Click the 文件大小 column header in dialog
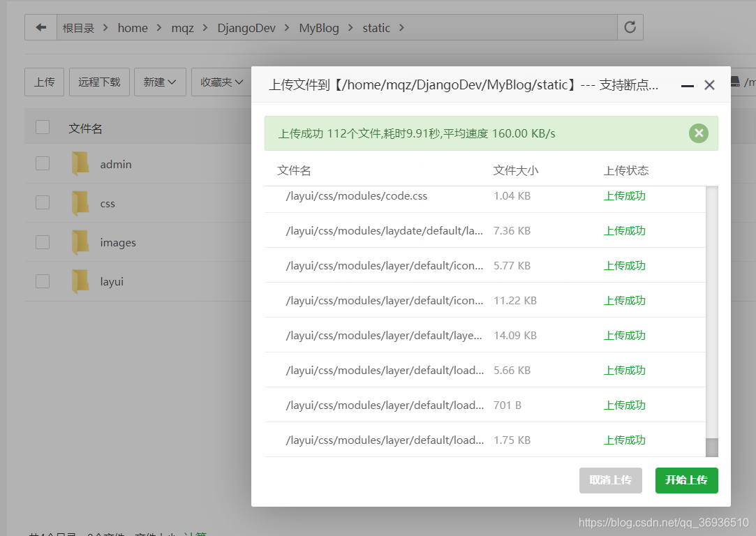 click(x=516, y=170)
